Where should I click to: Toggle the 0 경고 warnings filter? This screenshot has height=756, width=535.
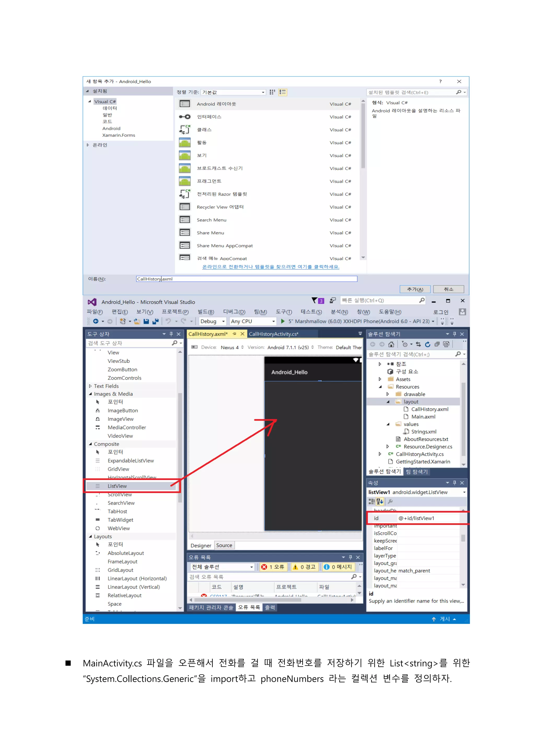304,567
